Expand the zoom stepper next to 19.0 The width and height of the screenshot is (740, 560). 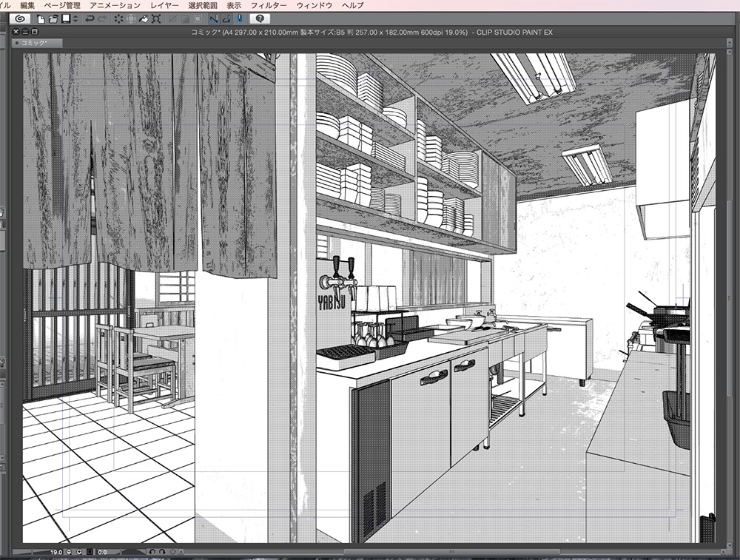pos(67,552)
